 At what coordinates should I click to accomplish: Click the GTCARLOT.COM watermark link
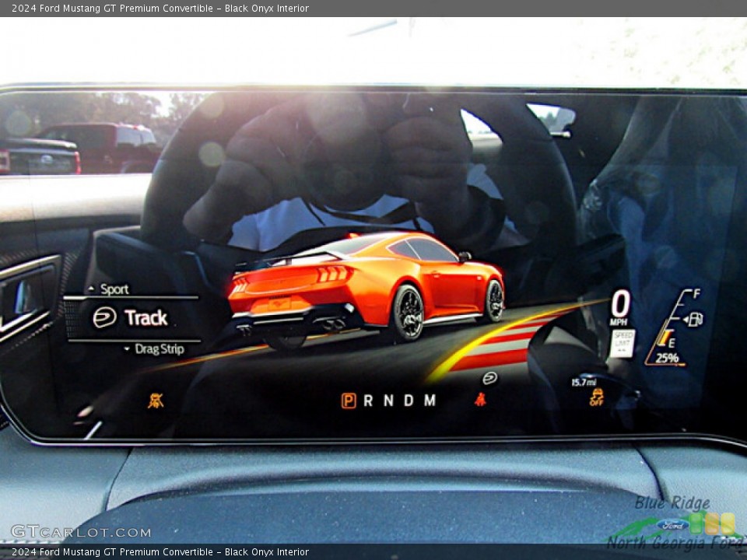click(80, 532)
